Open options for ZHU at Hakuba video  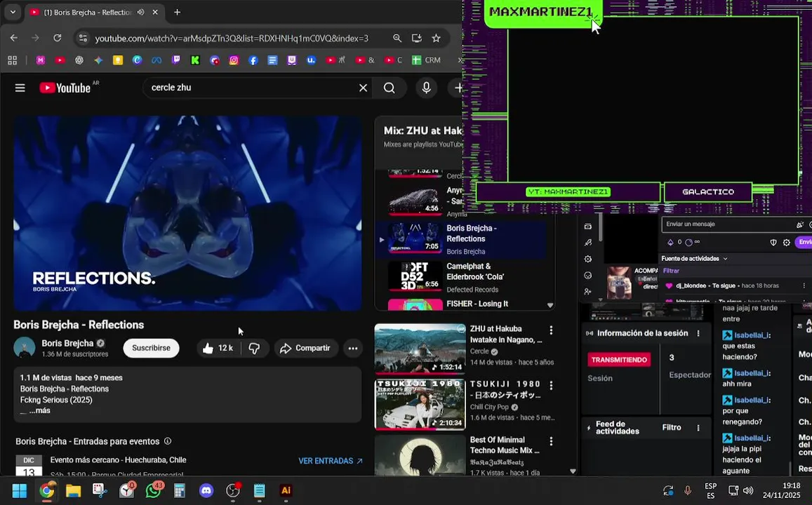tap(551, 330)
